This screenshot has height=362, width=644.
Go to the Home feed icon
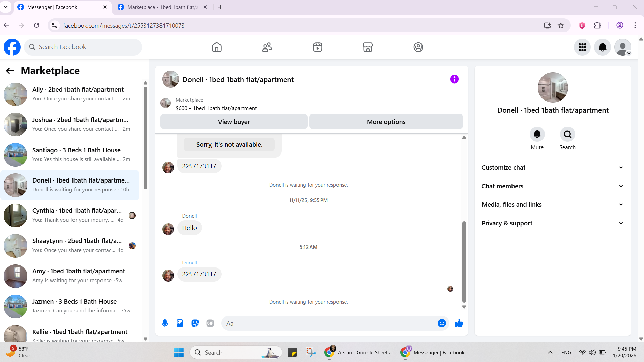point(217,47)
